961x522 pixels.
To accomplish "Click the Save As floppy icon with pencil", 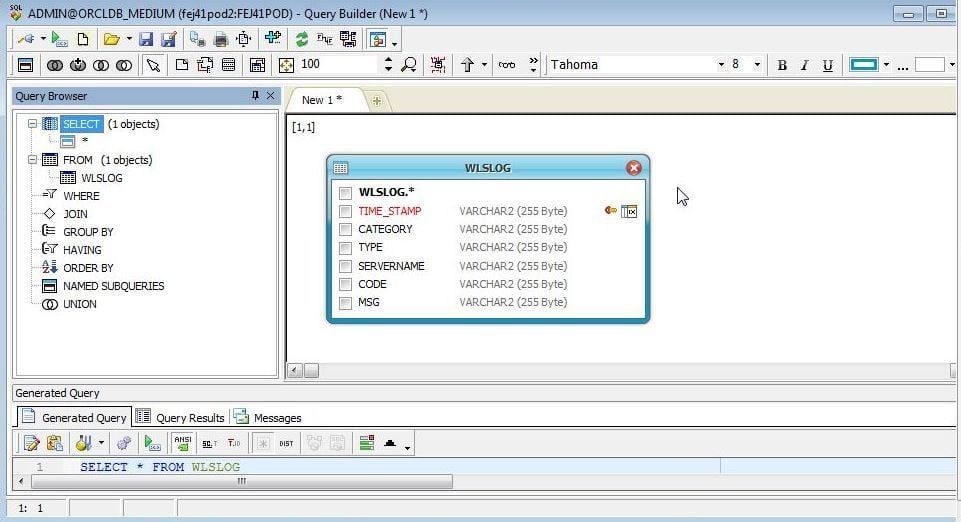I will (169, 39).
